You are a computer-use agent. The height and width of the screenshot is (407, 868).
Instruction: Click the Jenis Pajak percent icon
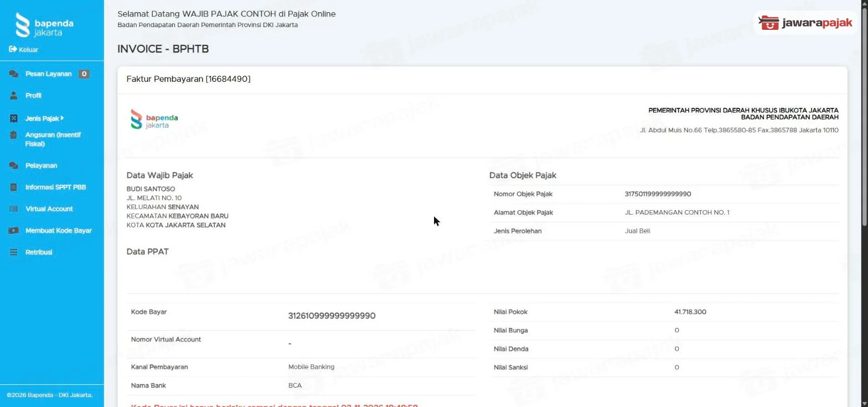tap(14, 118)
